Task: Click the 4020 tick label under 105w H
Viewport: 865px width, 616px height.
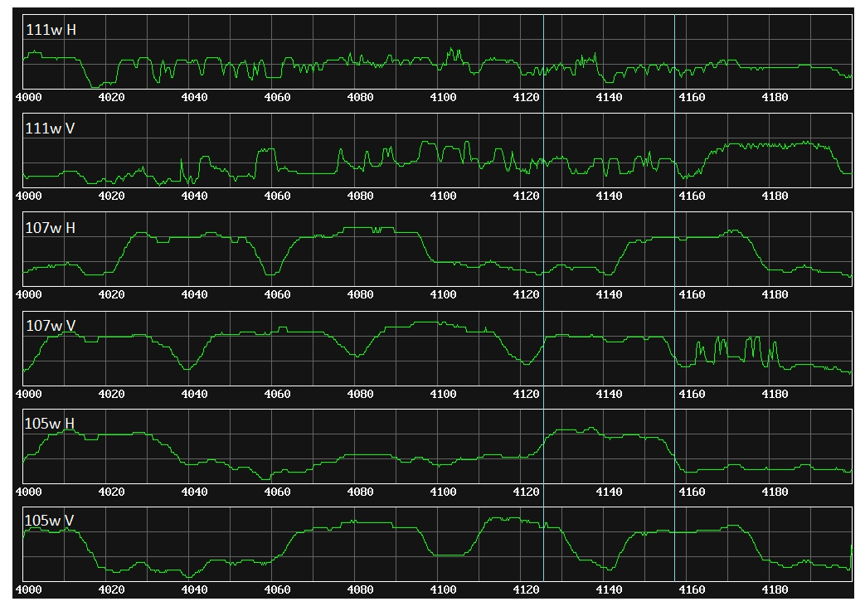Action: coord(111,492)
